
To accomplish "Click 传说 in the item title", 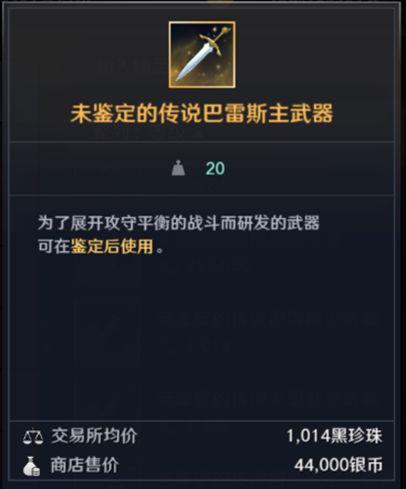I will [x=179, y=114].
